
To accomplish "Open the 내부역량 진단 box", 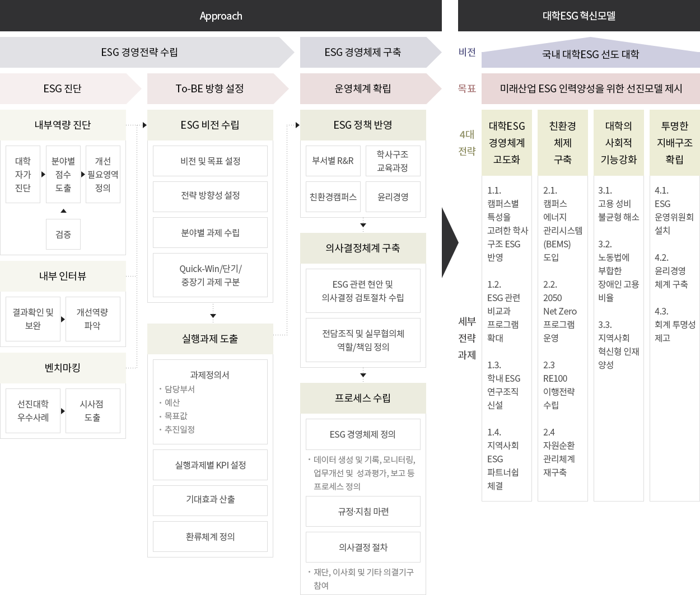I will [x=63, y=125].
